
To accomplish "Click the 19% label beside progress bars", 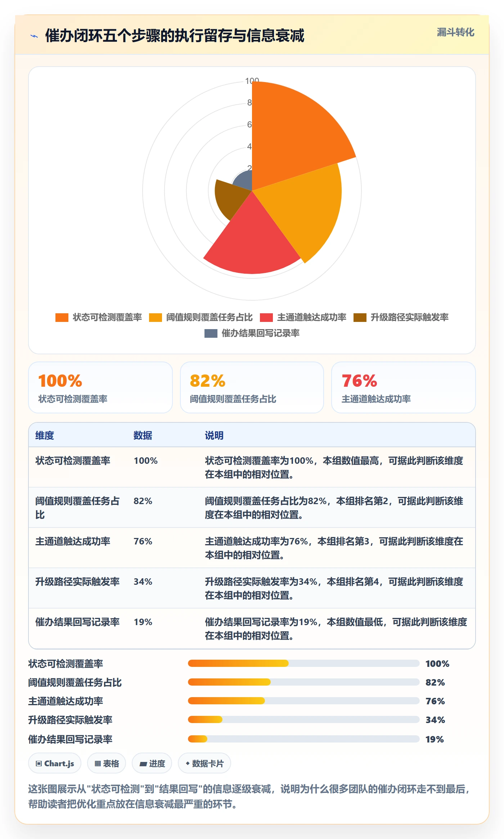I will [435, 739].
